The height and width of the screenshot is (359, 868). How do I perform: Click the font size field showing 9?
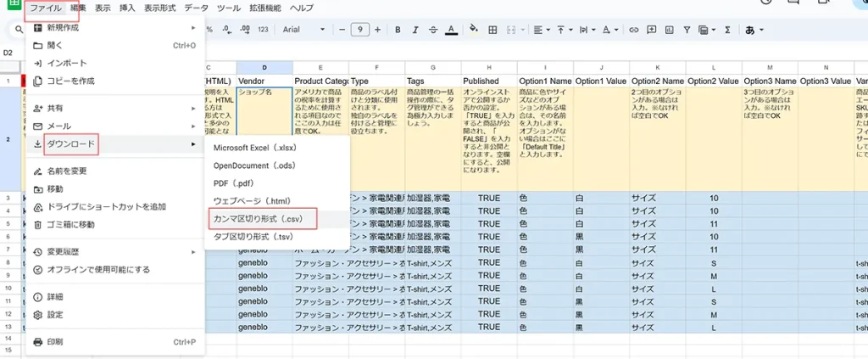(359, 30)
